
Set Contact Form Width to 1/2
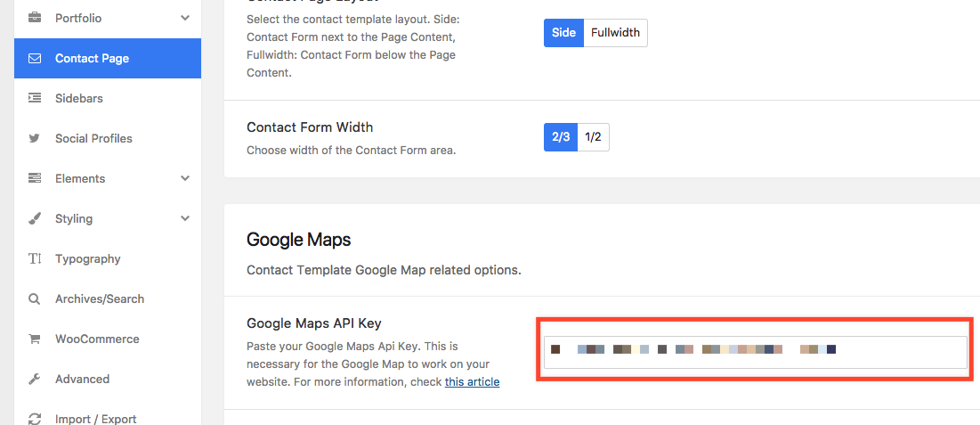click(593, 137)
